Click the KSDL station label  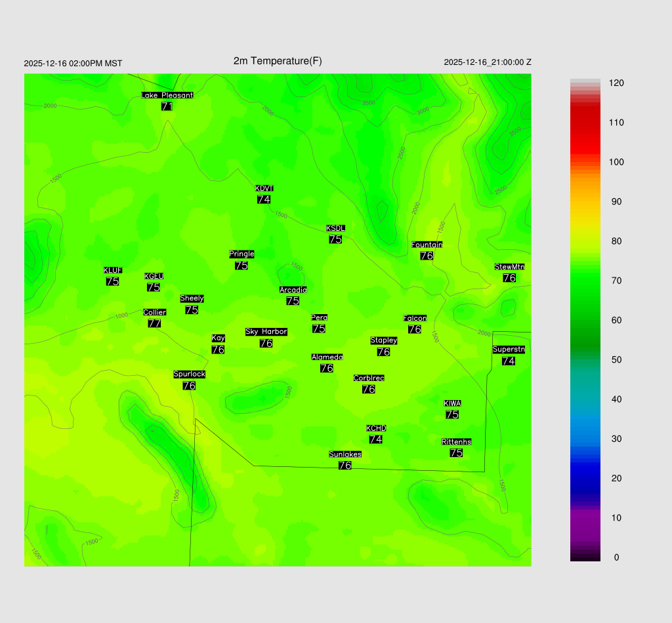335,228
